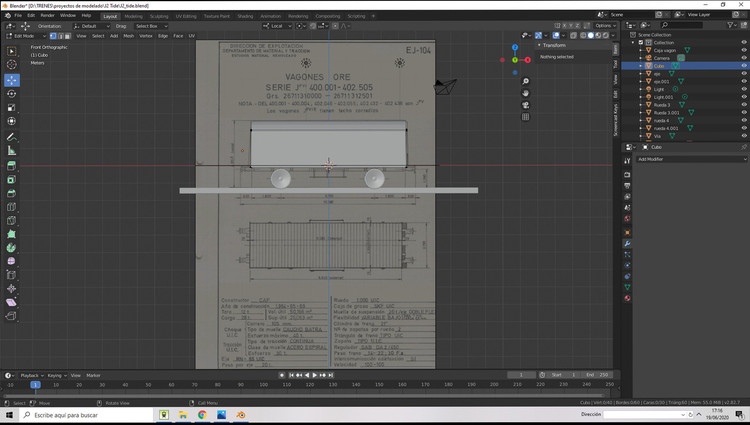
Task: Open the Vertex menu
Action: click(145, 36)
